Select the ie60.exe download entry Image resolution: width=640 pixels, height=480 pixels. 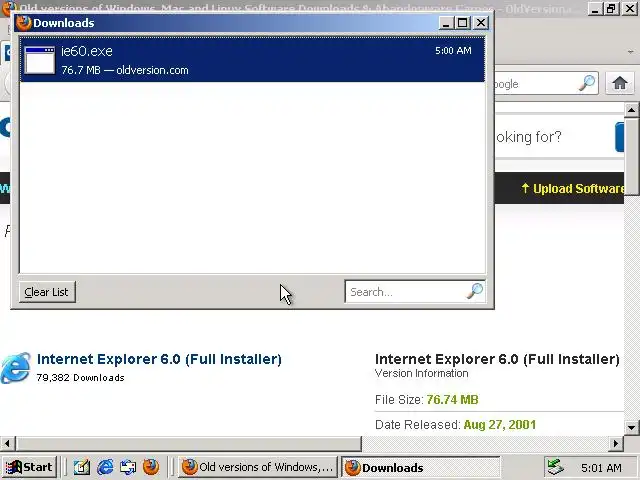pyautogui.click(x=252, y=60)
